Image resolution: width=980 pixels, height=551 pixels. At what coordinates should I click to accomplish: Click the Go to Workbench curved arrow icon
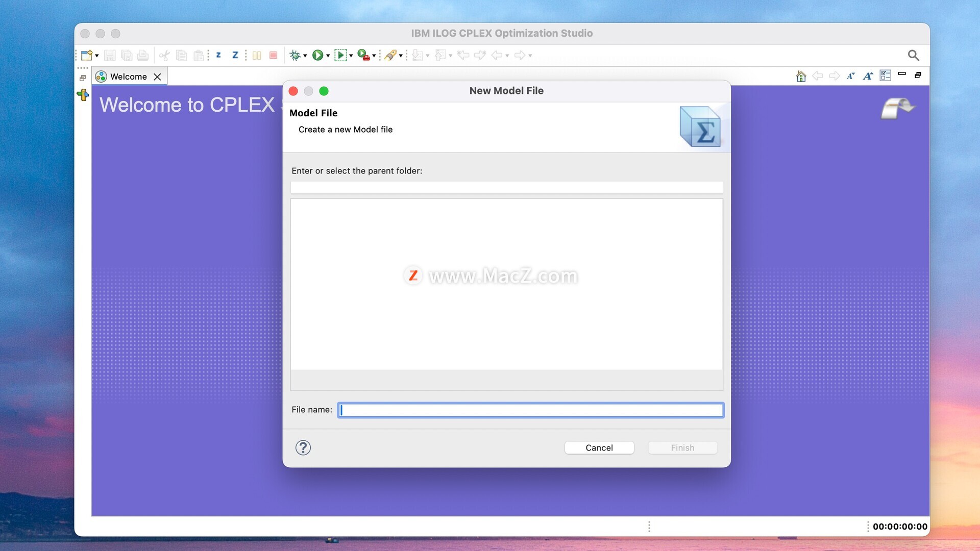(897, 108)
